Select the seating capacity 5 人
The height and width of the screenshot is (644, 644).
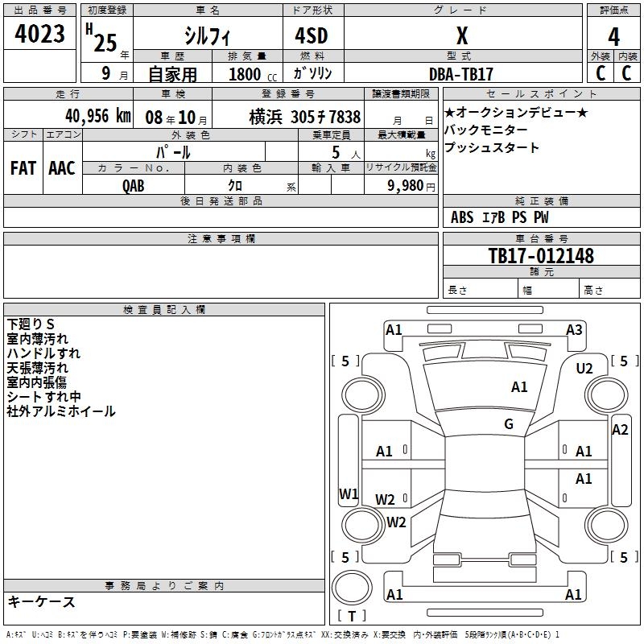click(x=346, y=152)
